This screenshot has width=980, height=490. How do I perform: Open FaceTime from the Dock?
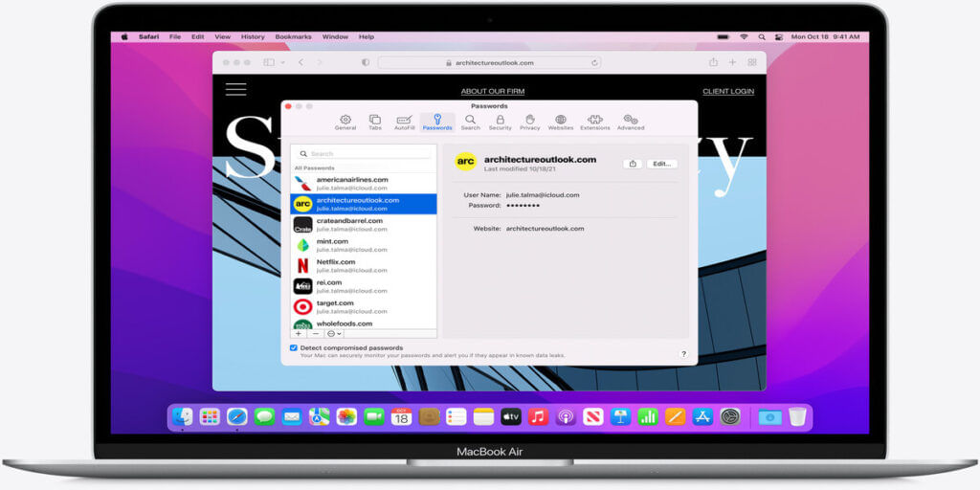(374, 416)
